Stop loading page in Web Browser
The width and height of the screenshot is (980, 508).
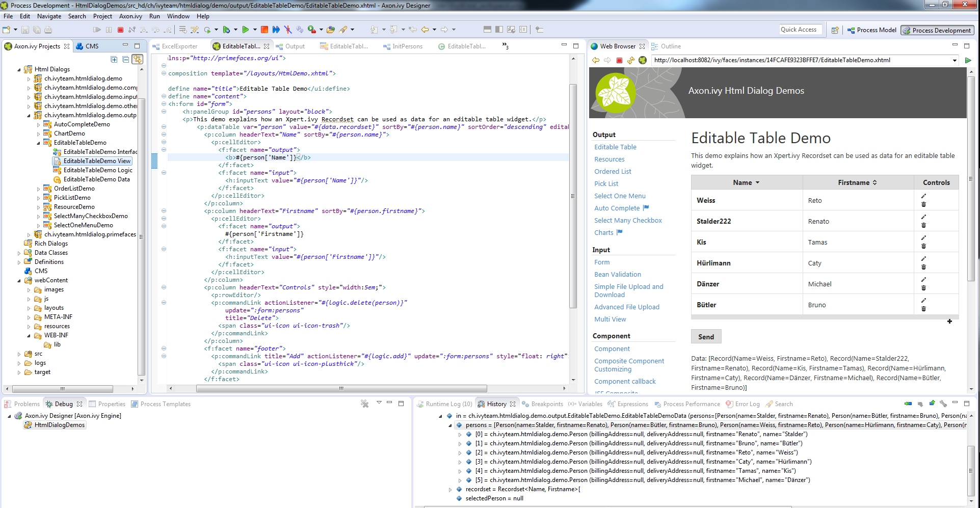click(x=619, y=60)
